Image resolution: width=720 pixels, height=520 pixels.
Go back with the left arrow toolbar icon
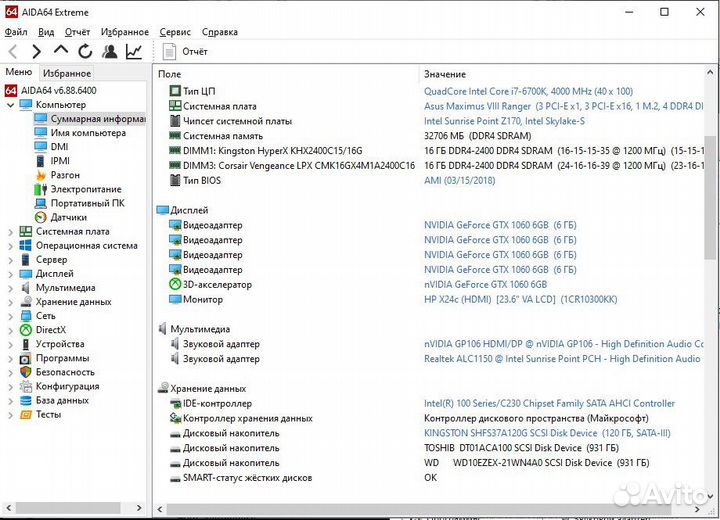point(13,51)
